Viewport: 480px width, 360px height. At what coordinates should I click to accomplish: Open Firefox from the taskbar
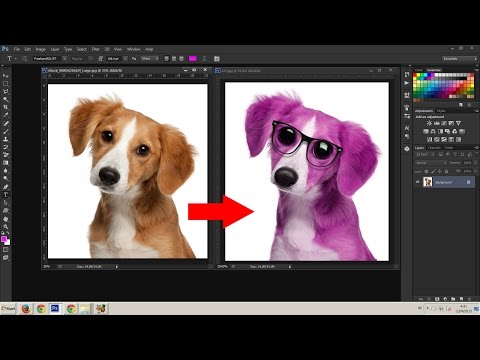pos(26,309)
